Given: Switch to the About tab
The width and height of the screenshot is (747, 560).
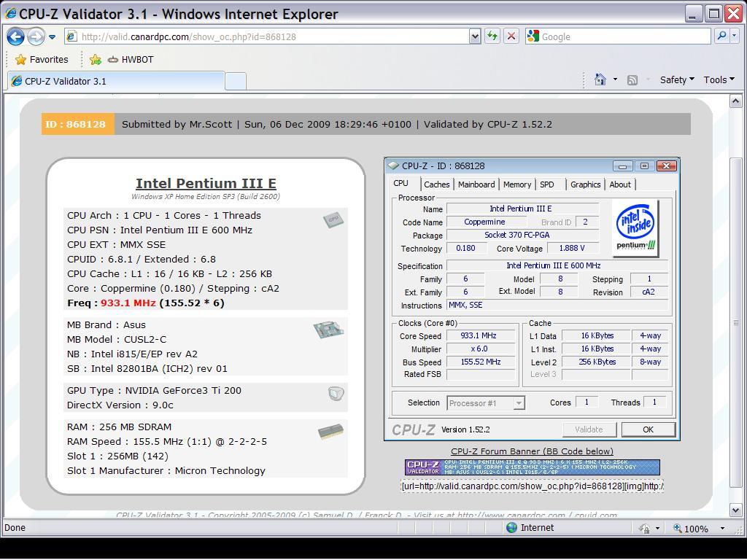Looking at the screenshot, I should pyautogui.click(x=620, y=184).
